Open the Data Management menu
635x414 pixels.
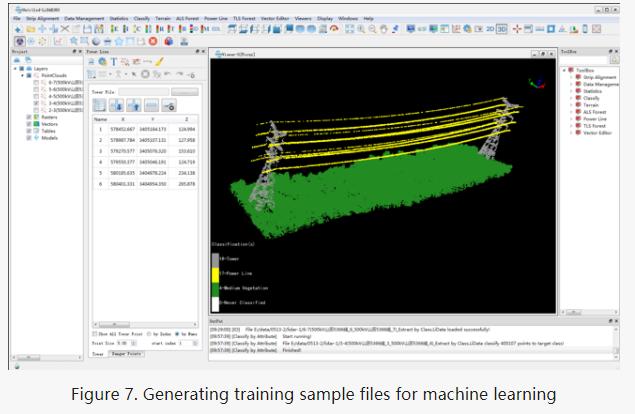click(84, 19)
